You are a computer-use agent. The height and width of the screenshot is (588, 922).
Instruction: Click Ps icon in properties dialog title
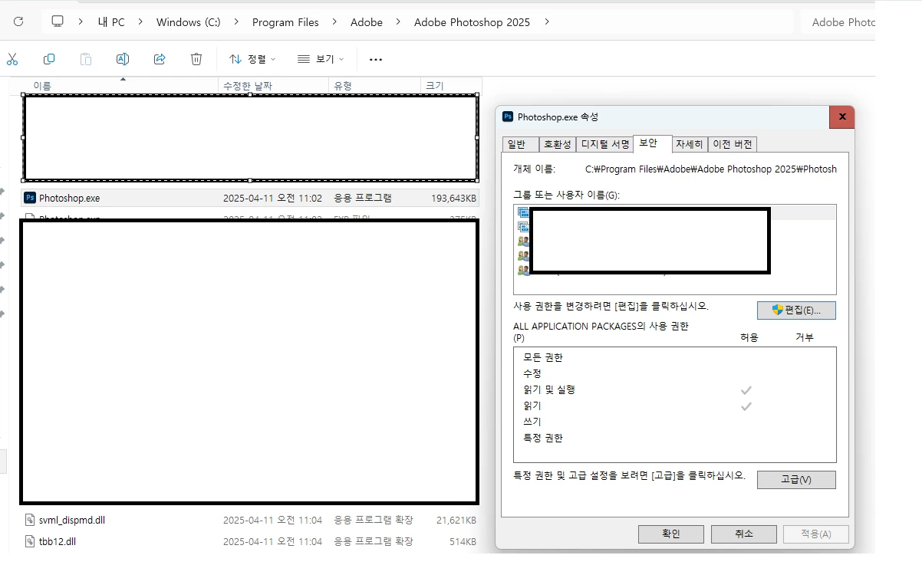tap(507, 117)
